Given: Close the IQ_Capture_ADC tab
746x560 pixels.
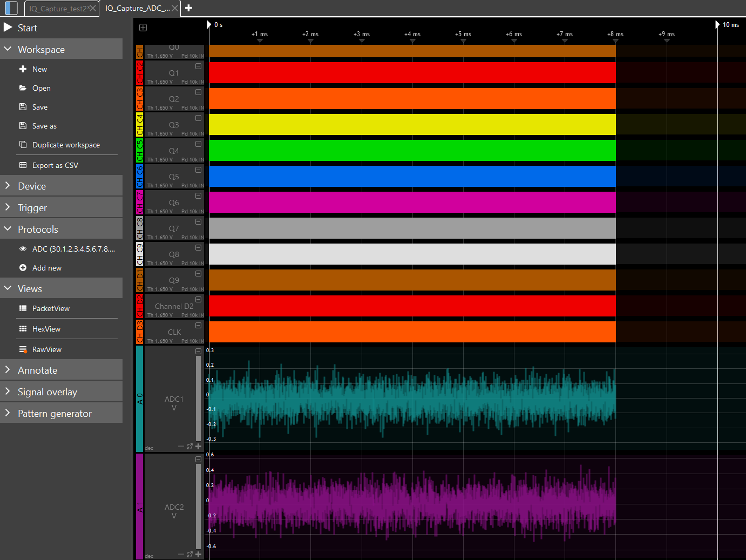Looking at the screenshot, I should pyautogui.click(x=175, y=8).
